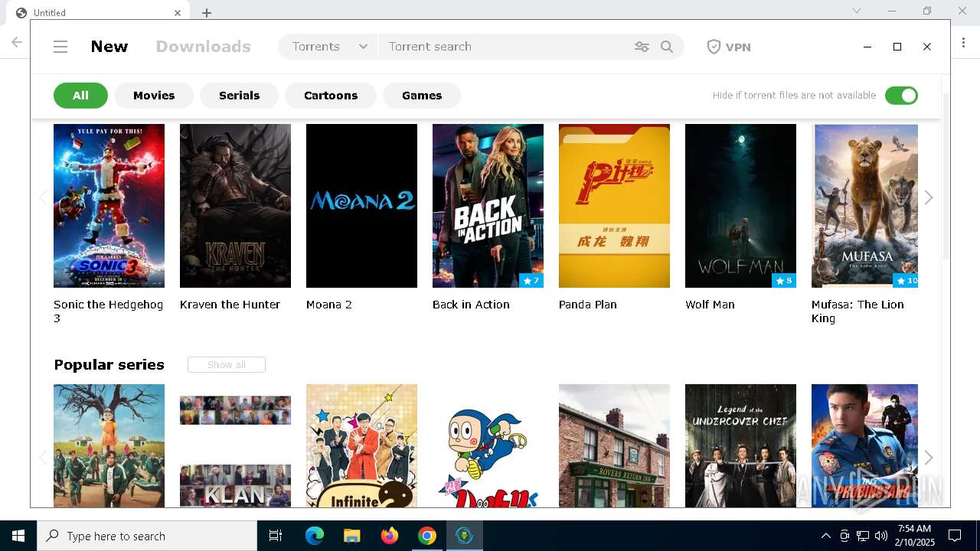Go back with browser back arrow
Image resolution: width=980 pixels, height=551 pixels.
click(16, 43)
